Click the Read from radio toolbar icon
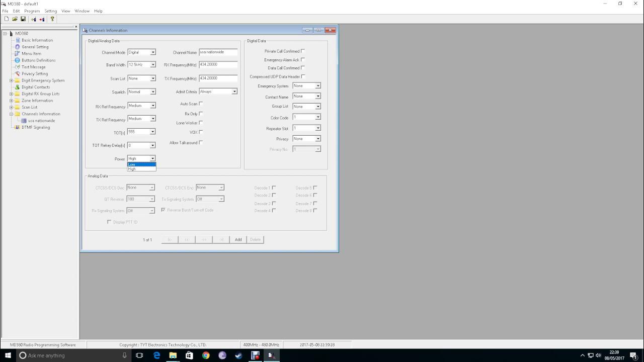Image resolution: width=644 pixels, height=362 pixels. click(34, 19)
